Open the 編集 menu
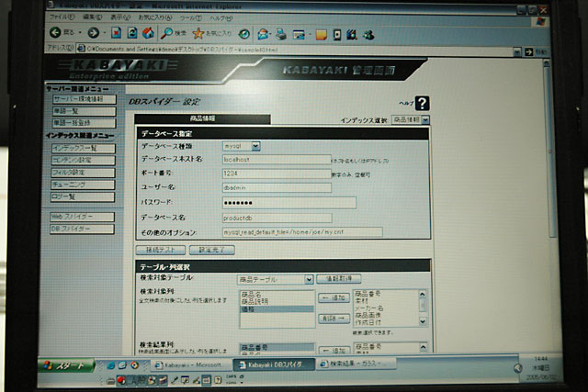Screen dimensions: 588x392 pos(92,17)
